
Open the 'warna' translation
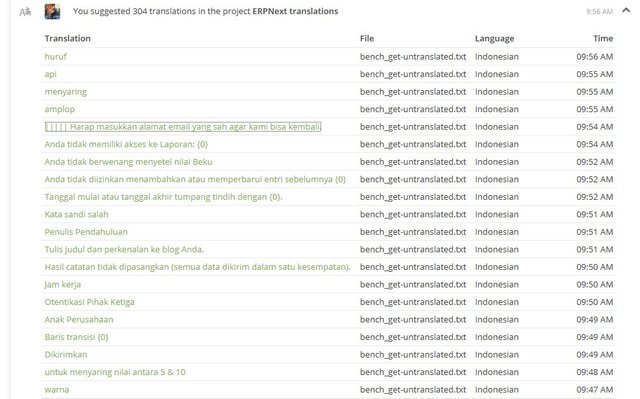57,390
